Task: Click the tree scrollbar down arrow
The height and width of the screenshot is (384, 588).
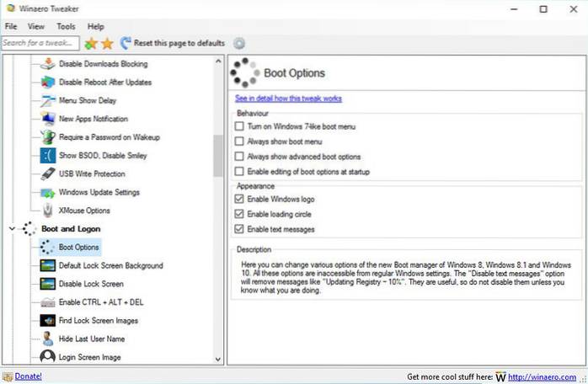Action: click(218, 358)
